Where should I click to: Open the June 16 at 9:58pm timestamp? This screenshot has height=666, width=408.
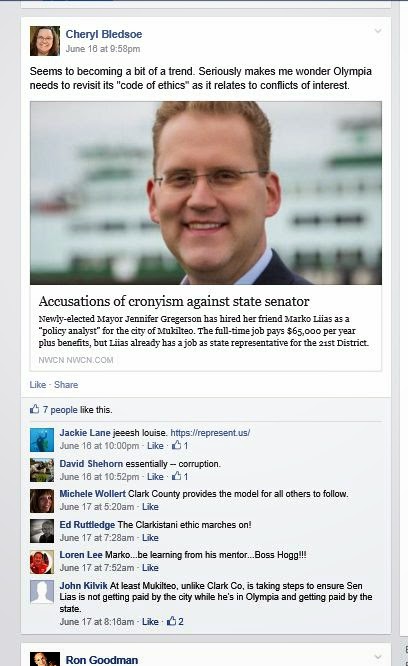[103, 49]
